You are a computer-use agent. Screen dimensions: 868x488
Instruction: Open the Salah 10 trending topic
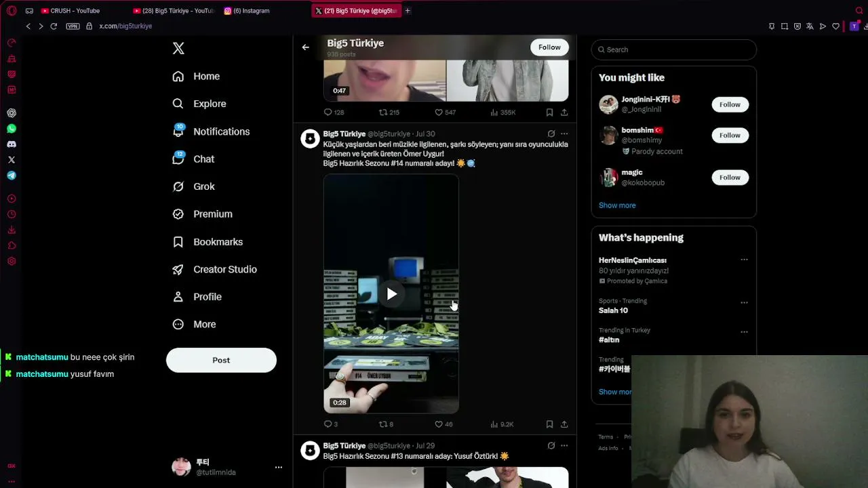coord(613,310)
